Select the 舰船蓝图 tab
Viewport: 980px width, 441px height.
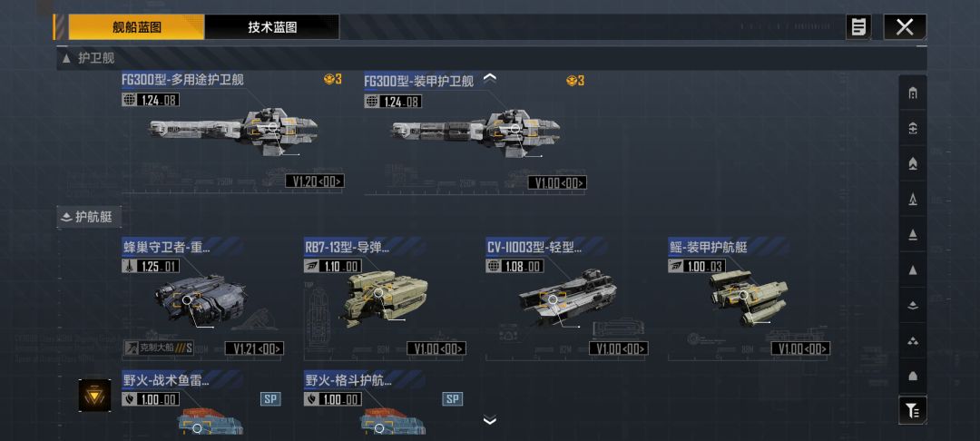[x=137, y=27]
